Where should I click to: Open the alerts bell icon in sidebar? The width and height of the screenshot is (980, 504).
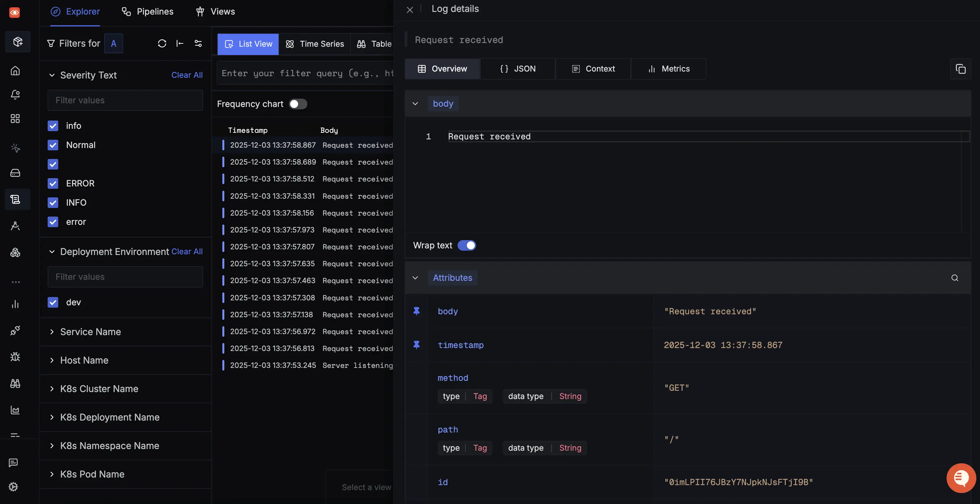pos(15,95)
